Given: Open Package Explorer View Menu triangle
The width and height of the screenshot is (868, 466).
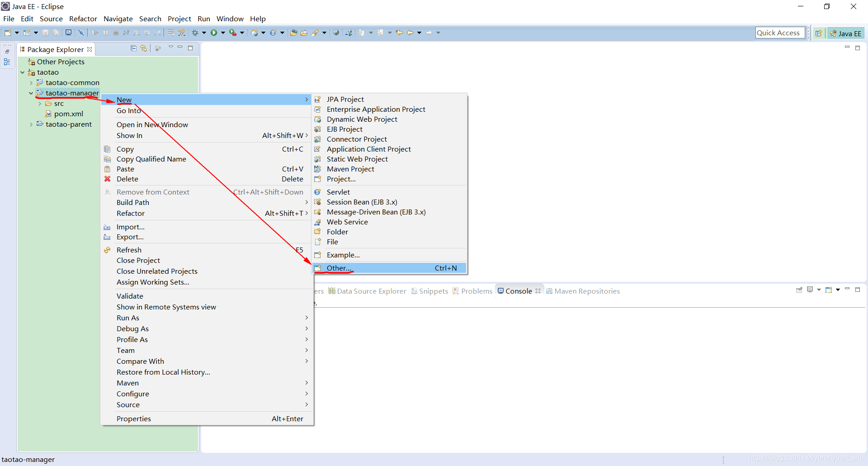Looking at the screenshot, I should (x=171, y=47).
